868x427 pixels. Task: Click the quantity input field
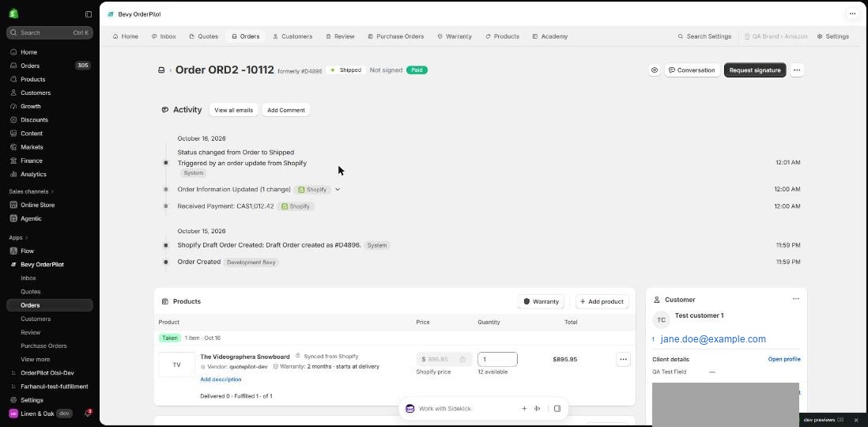[497, 360]
